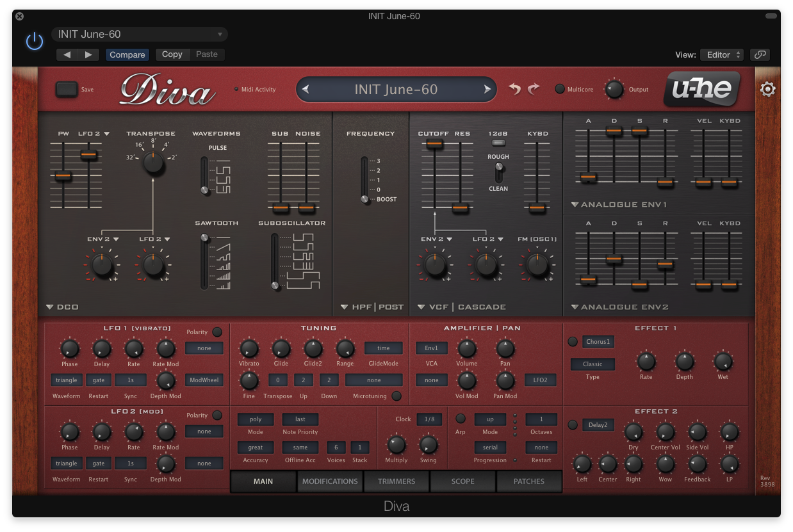Click the Output knob
The image size is (793, 532).
pyautogui.click(x=614, y=90)
